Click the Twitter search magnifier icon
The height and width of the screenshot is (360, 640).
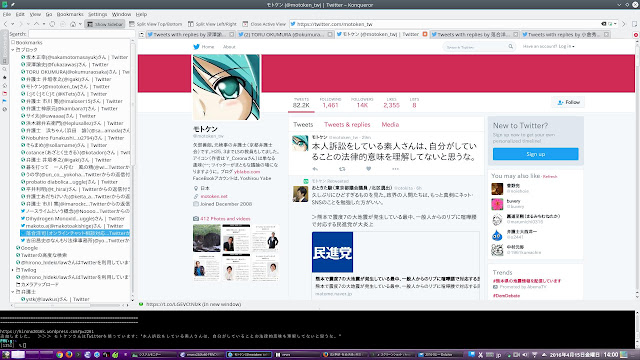[x=511, y=47]
